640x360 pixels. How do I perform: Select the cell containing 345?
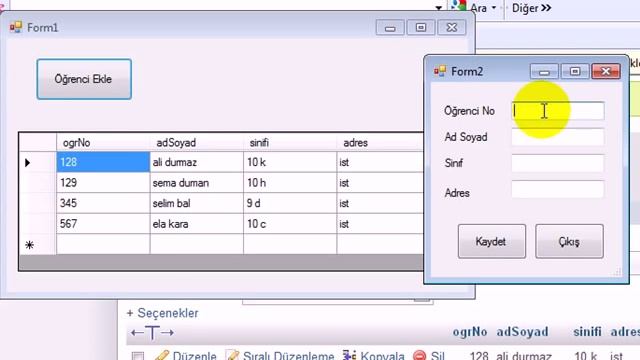tap(103, 203)
